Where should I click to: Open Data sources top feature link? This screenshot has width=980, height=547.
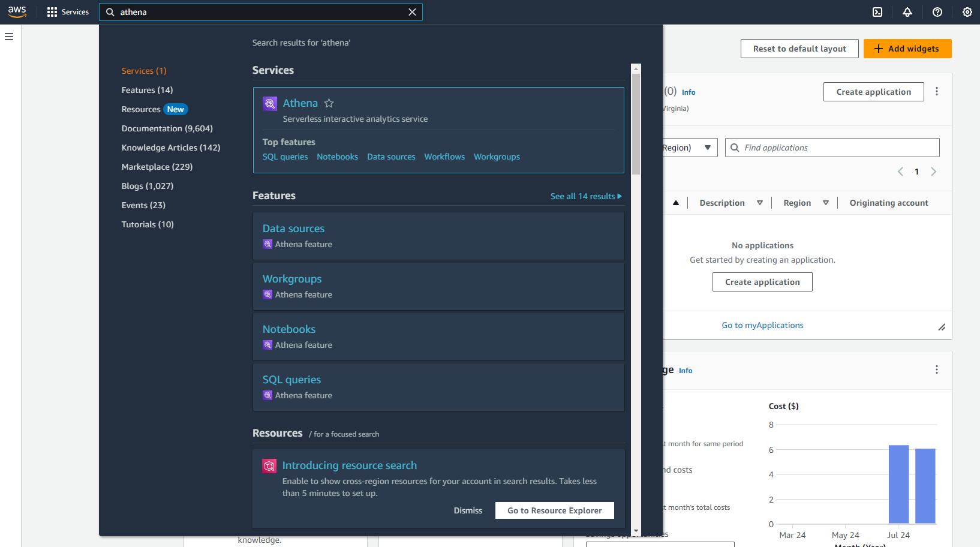[x=391, y=157]
